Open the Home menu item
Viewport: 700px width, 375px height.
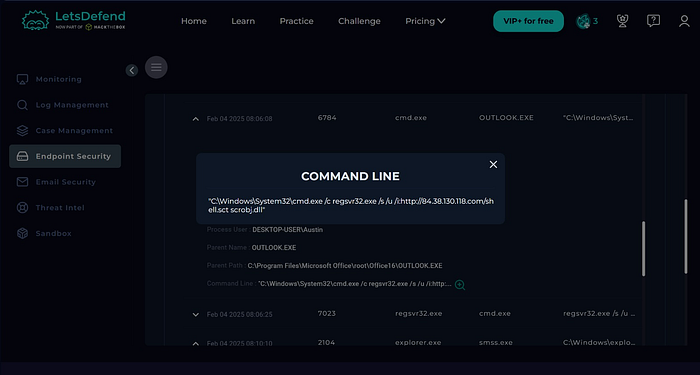[194, 21]
